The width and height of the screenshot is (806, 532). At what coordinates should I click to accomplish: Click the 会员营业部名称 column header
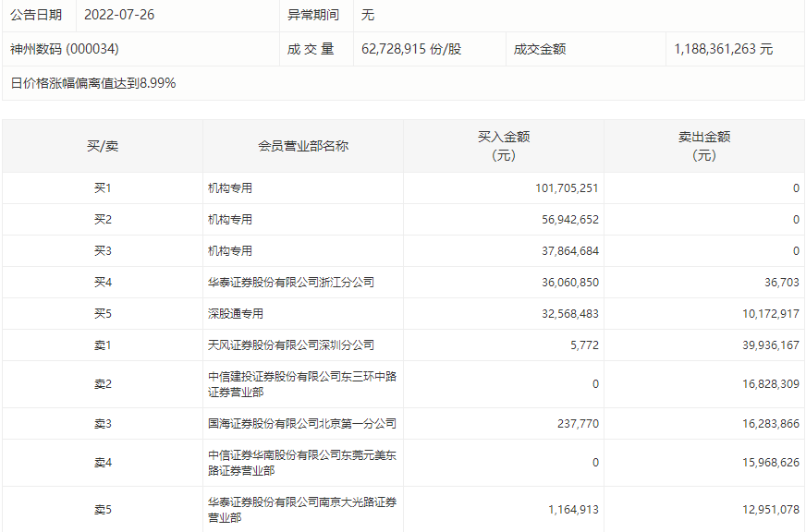(302, 146)
